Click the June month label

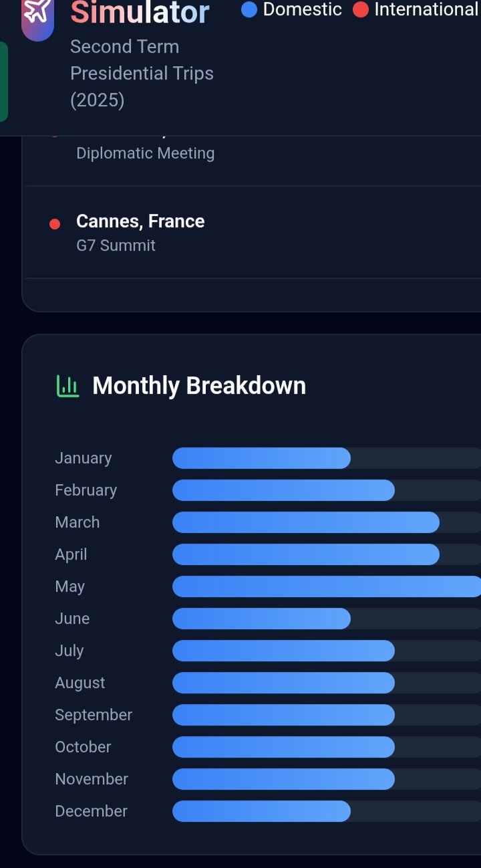coord(72,619)
